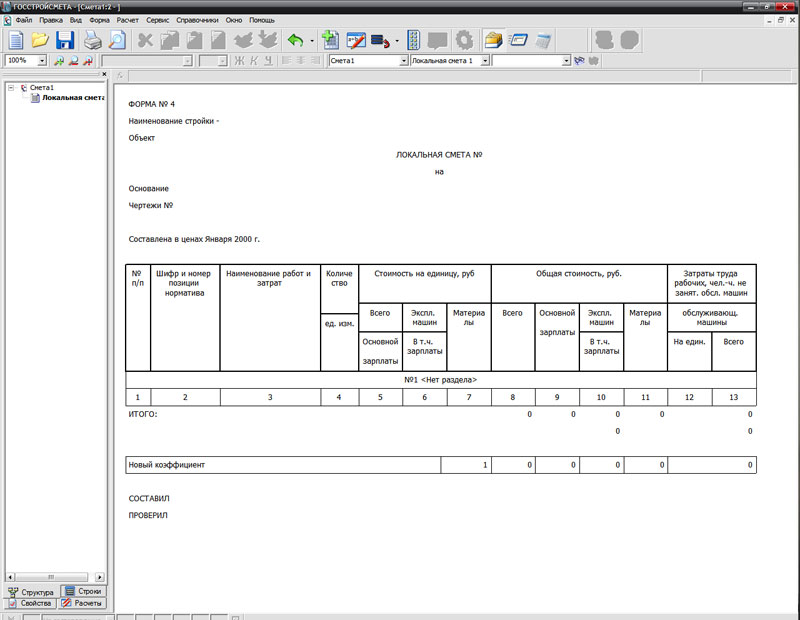800x620 pixels.
Task: Switch to the Структура tab
Action: click(31, 592)
